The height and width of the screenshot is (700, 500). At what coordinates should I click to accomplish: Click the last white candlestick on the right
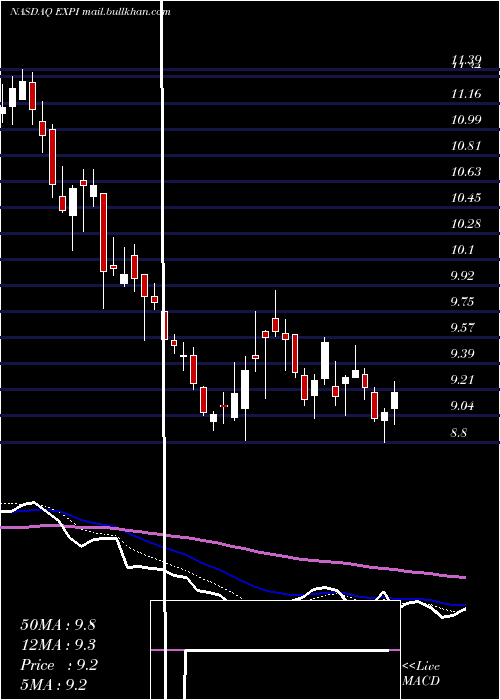coord(395,400)
